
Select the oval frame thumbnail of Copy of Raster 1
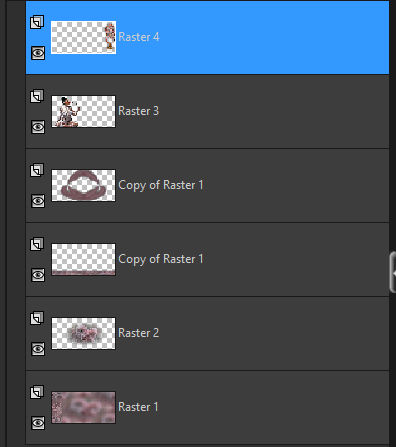point(83,185)
